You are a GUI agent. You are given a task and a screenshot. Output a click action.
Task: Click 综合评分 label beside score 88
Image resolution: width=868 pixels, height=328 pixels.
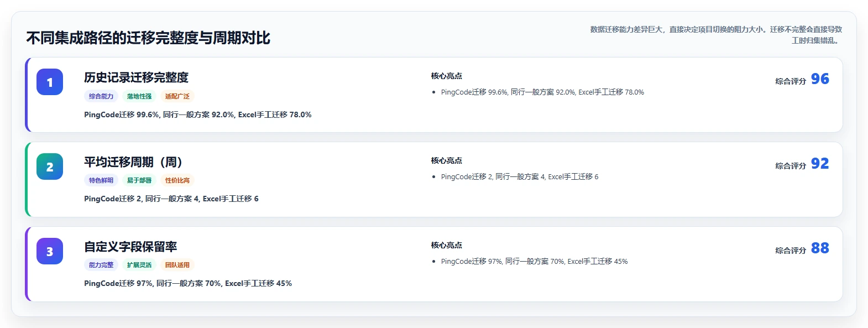pos(791,251)
